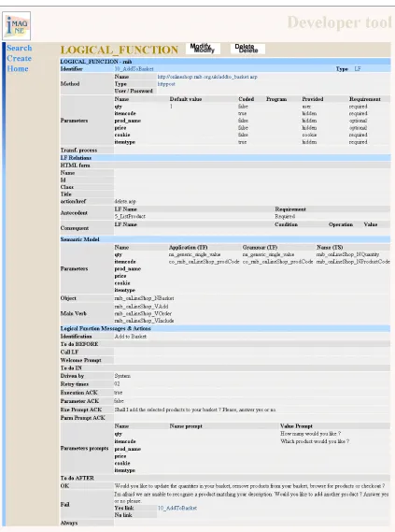The height and width of the screenshot is (532, 395).
Task: Select the Retry times value '02'
Action: (117, 383)
